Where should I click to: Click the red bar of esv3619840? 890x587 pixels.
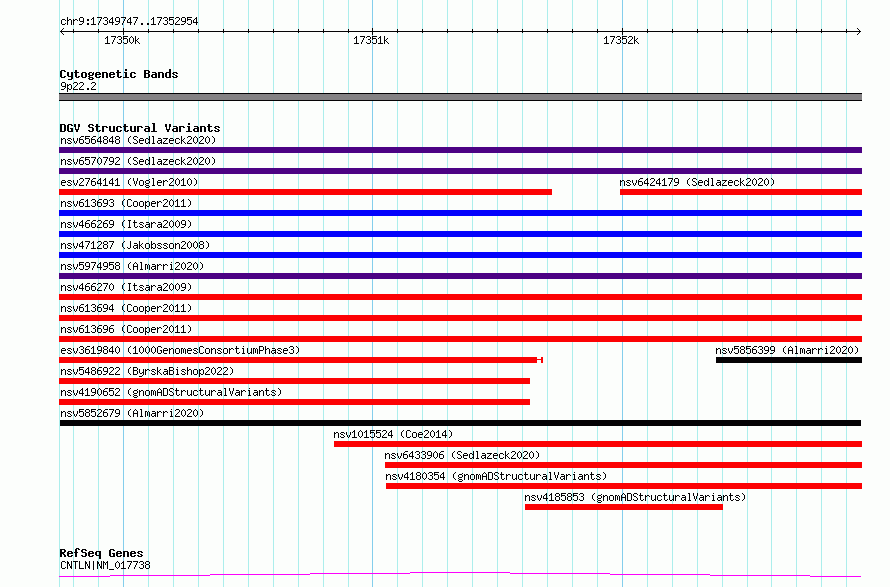(x=301, y=360)
